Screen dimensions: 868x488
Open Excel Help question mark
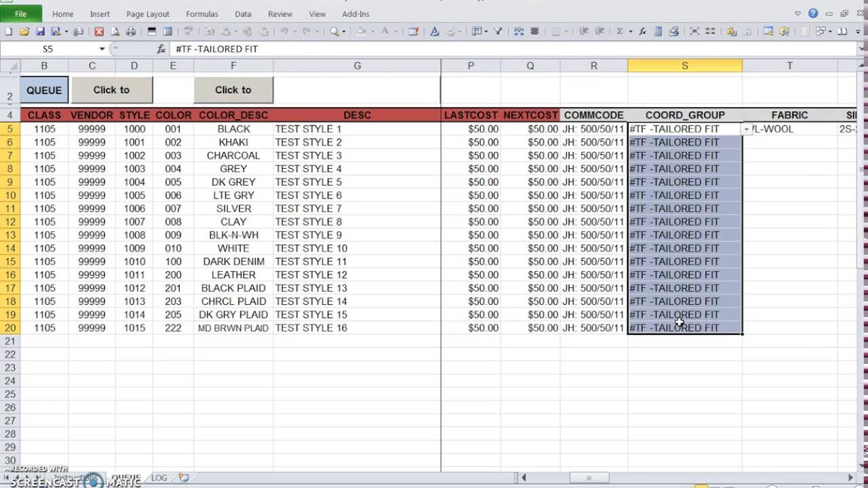(812, 14)
